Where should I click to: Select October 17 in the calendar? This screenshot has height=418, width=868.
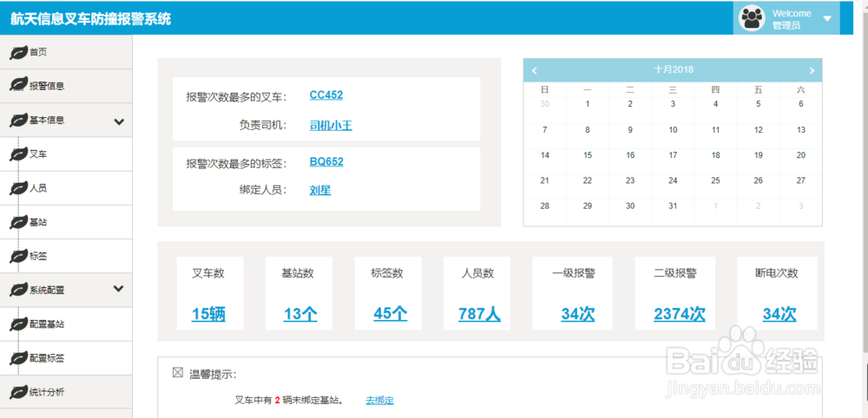click(x=673, y=155)
